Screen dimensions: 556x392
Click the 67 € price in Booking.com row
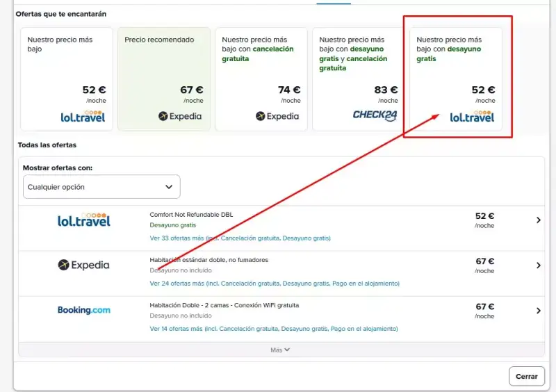pos(484,307)
